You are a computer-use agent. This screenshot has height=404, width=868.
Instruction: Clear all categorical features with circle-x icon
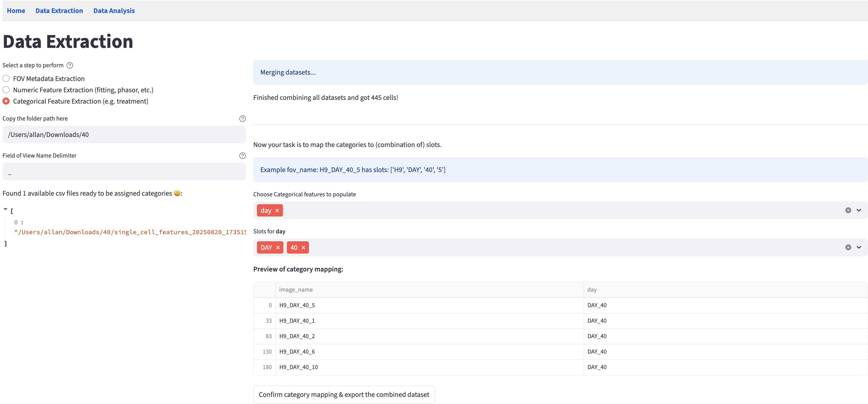(x=848, y=210)
